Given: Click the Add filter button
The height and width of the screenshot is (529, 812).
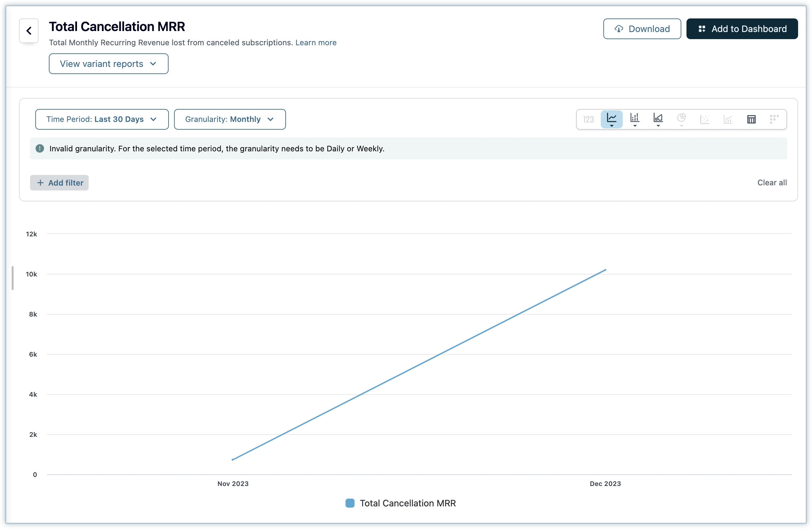Looking at the screenshot, I should (60, 183).
